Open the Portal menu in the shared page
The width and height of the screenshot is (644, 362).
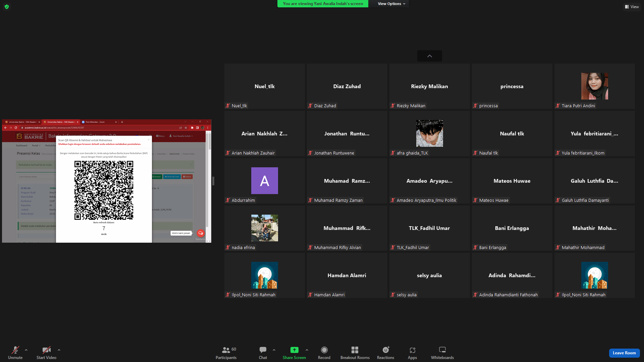pos(36,145)
